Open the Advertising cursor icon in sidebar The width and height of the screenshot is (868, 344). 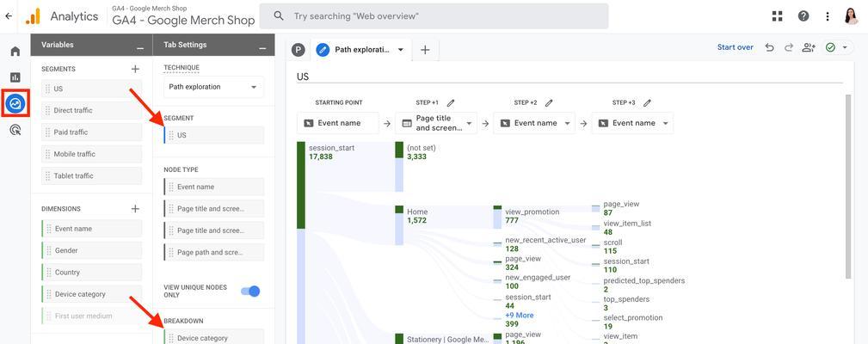tap(15, 130)
